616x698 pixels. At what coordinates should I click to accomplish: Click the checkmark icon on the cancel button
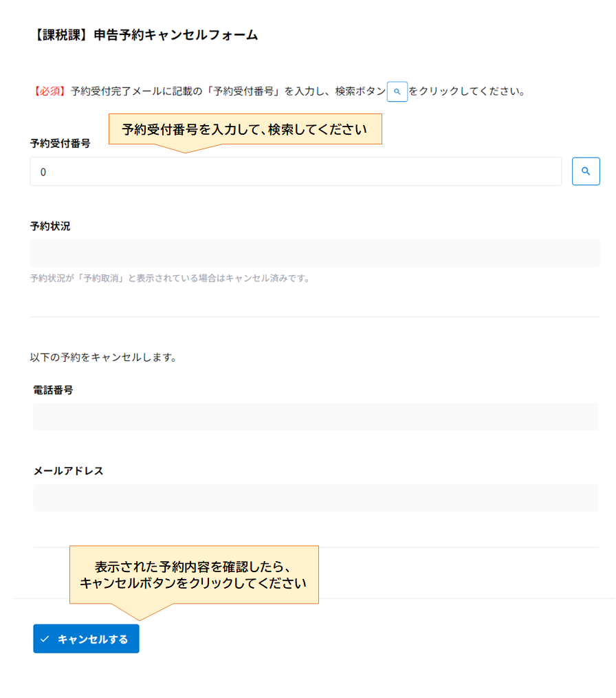click(x=44, y=638)
